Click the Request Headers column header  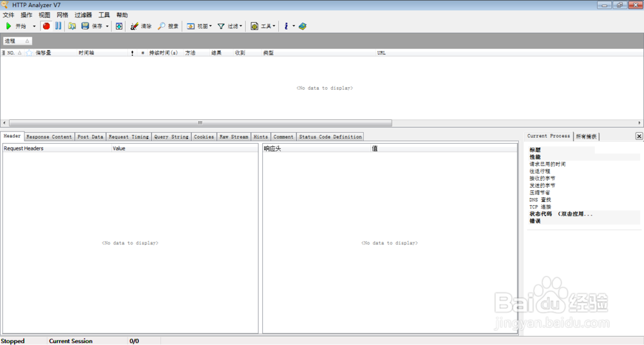57,148
